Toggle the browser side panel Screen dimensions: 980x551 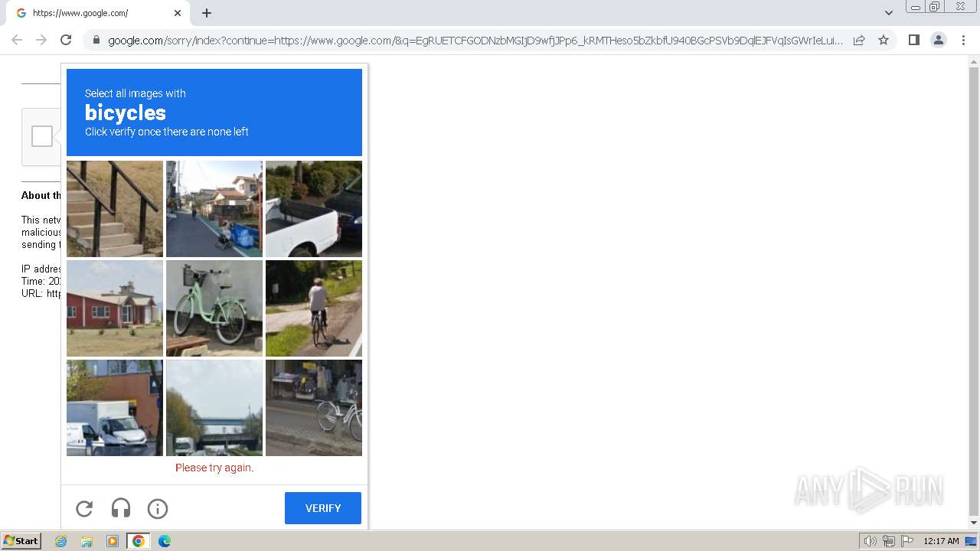913,40
